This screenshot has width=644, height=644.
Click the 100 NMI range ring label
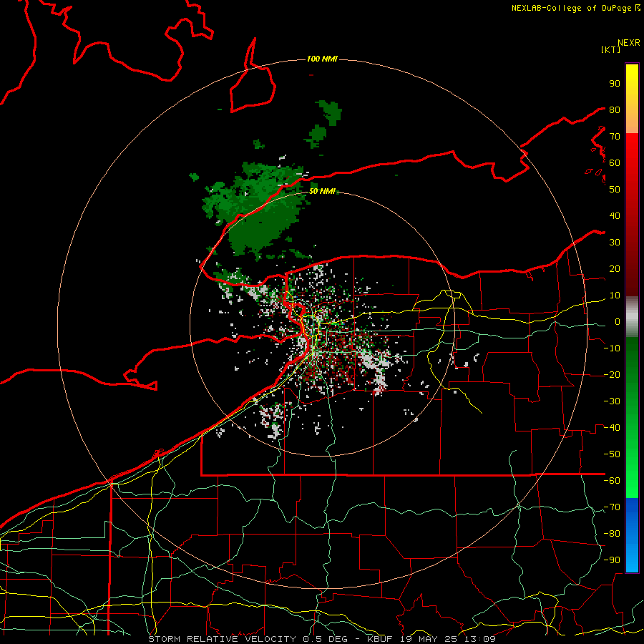coord(322,59)
